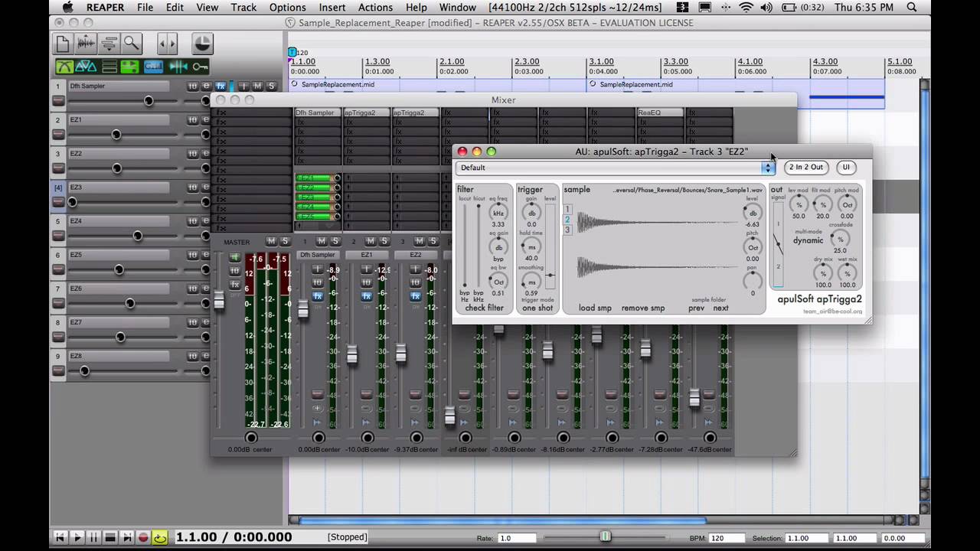
Task: Click remove smp in apTrigga2
Action: pos(643,308)
